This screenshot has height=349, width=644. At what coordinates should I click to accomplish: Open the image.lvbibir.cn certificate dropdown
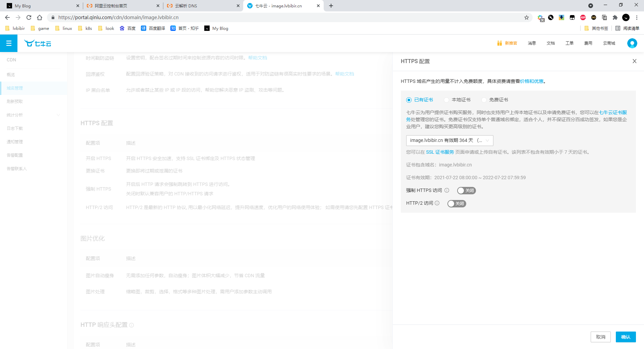pos(449,141)
